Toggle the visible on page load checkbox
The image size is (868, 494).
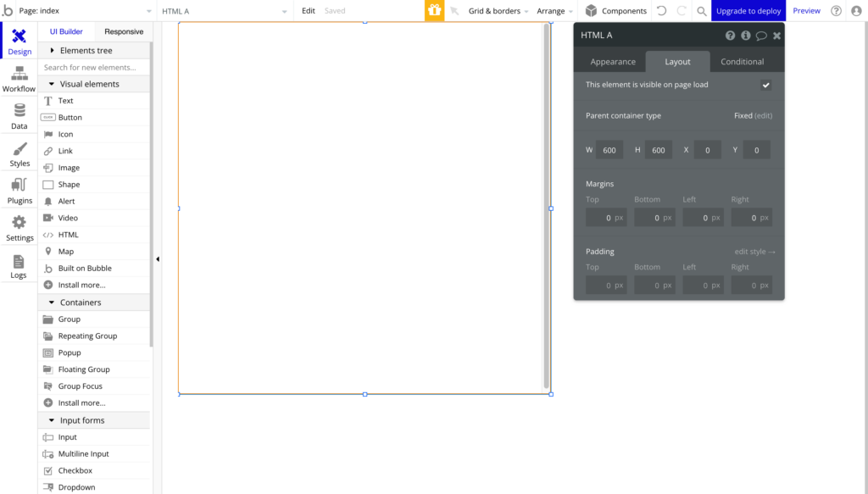(x=766, y=86)
